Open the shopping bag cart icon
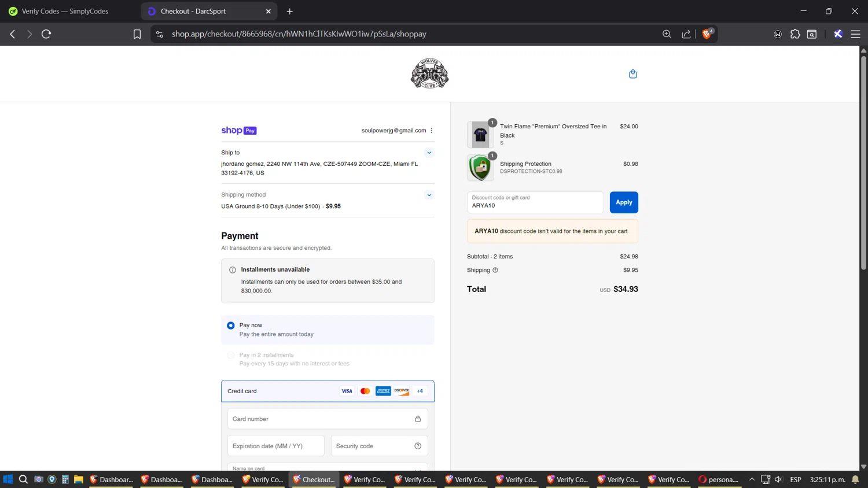This screenshot has height=488, width=868. tap(633, 74)
